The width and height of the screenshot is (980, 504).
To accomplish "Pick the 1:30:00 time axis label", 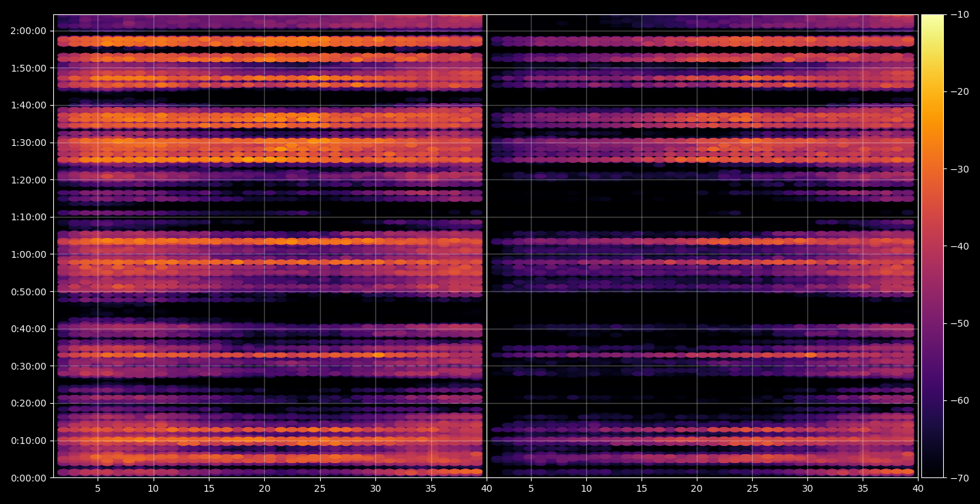I will pos(29,143).
